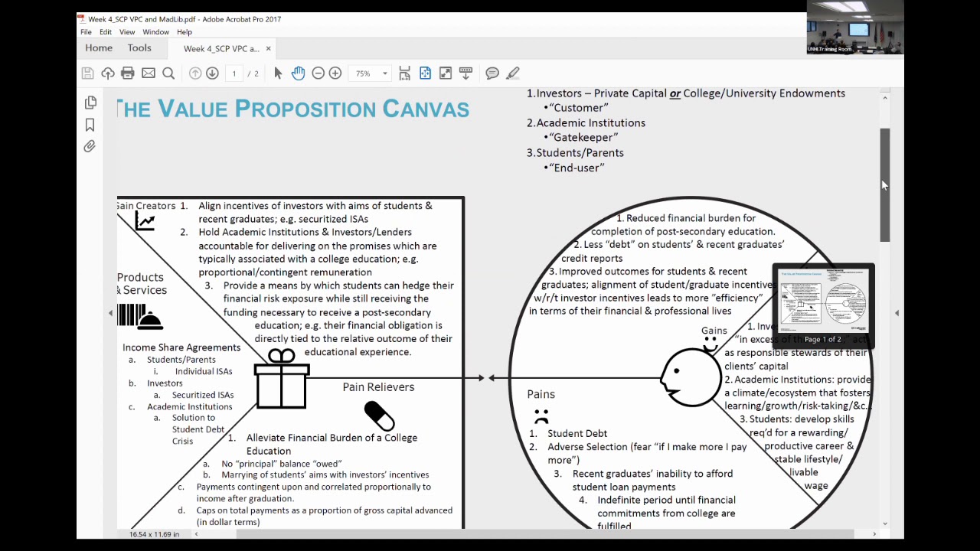Expand the left navigation pane arrow

(110, 312)
